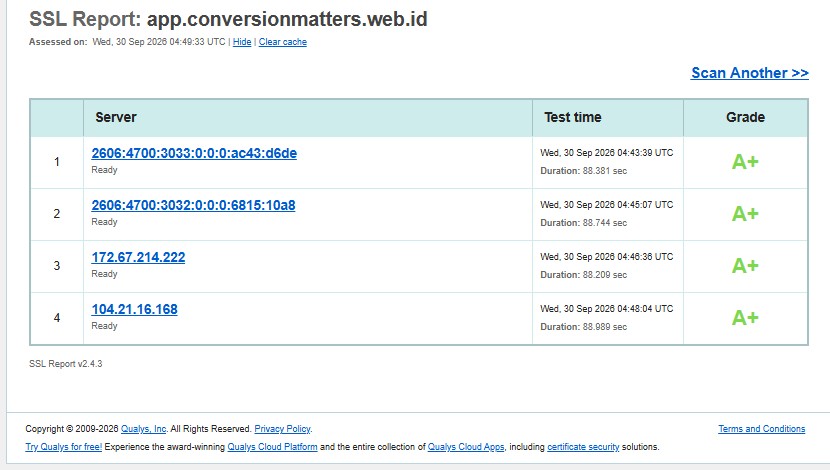Screen dimensions: 830x470
Task: Select the Assessed on date text
Action: pos(159,42)
